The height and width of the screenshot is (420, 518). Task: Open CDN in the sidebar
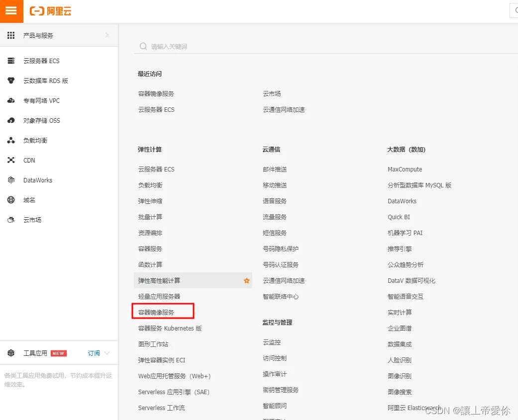29,160
